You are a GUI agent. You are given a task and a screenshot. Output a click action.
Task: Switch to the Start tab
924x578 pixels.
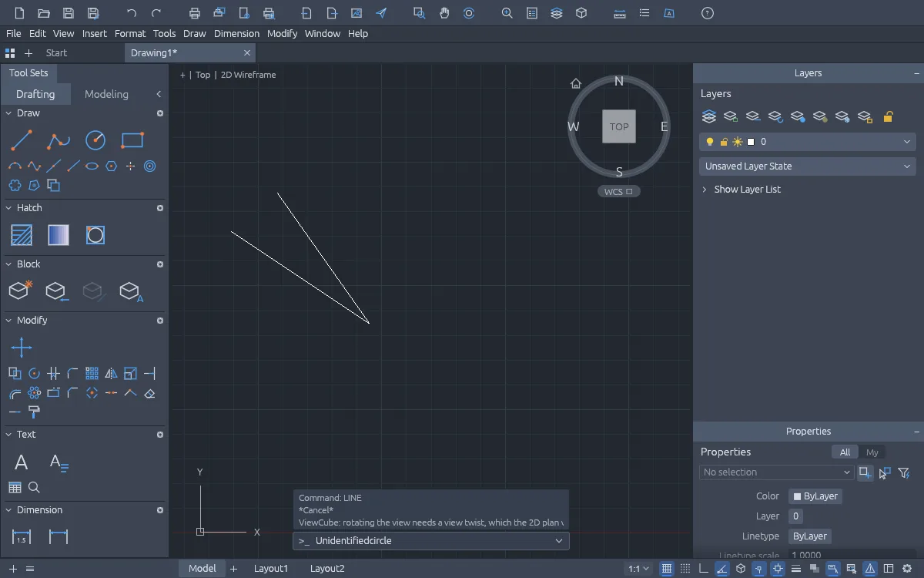coord(56,53)
